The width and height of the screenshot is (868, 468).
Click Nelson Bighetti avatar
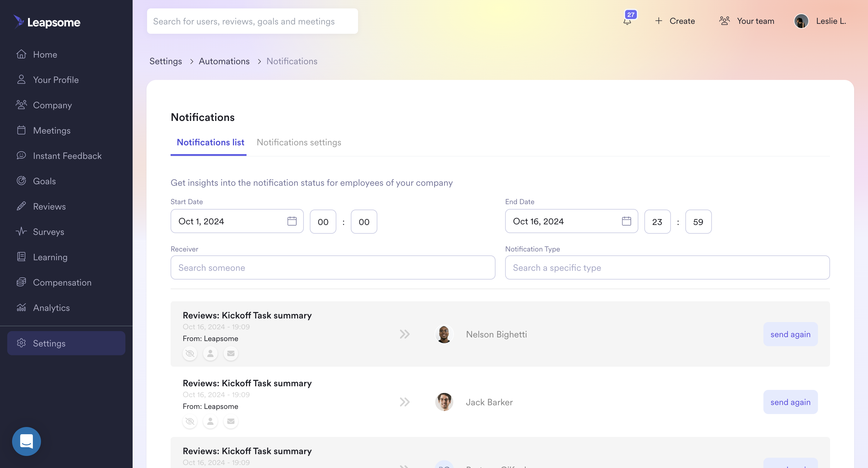(444, 334)
